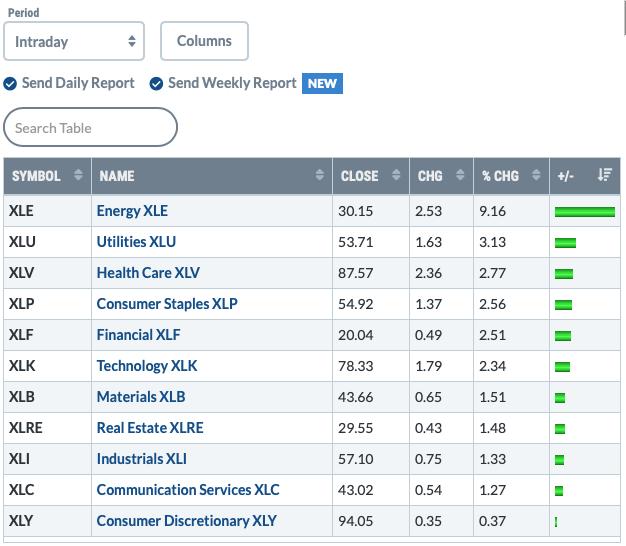Viewport: 626px width, 546px height.
Task: Click the +/- descending sort icon
Action: [604, 175]
